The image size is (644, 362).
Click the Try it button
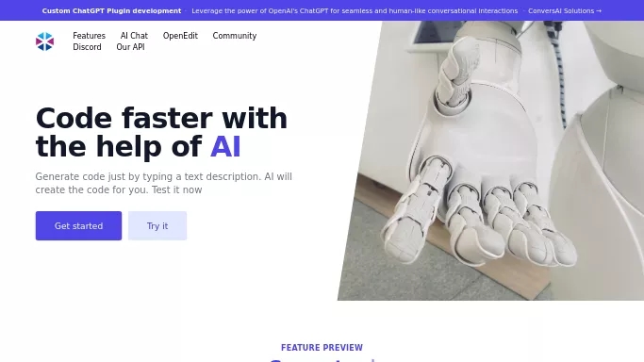[157, 225]
